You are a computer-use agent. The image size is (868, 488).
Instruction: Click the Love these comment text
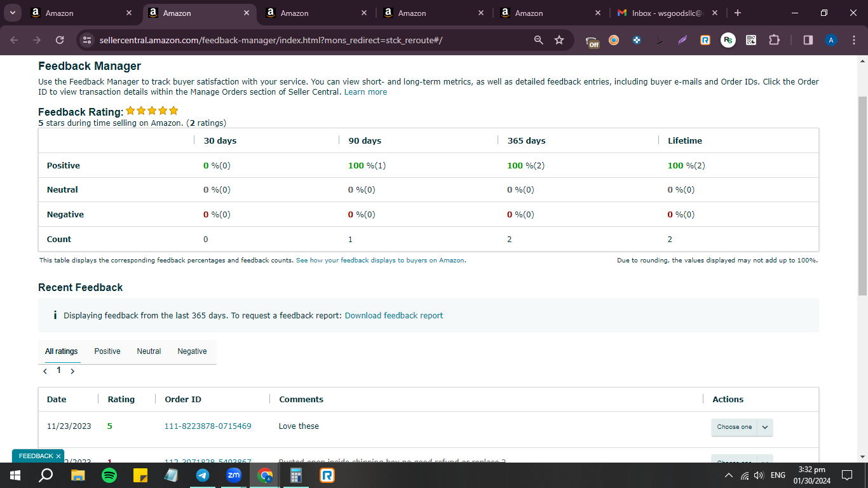click(x=299, y=426)
